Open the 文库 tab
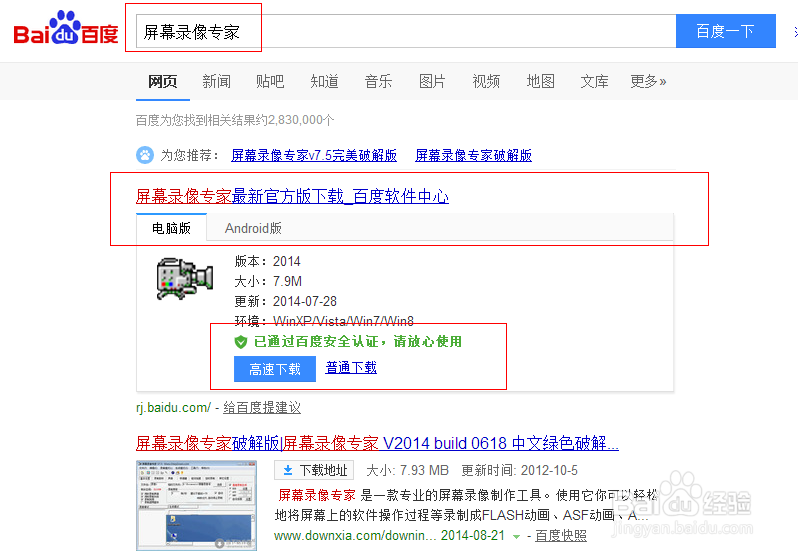Image resolution: width=798 pixels, height=556 pixels. (x=594, y=81)
